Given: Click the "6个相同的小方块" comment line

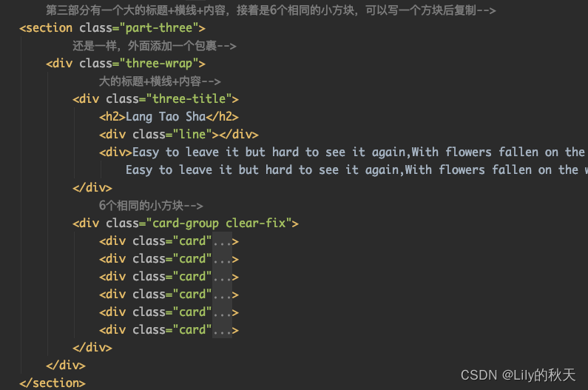Looking at the screenshot, I should click(x=150, y=206).
